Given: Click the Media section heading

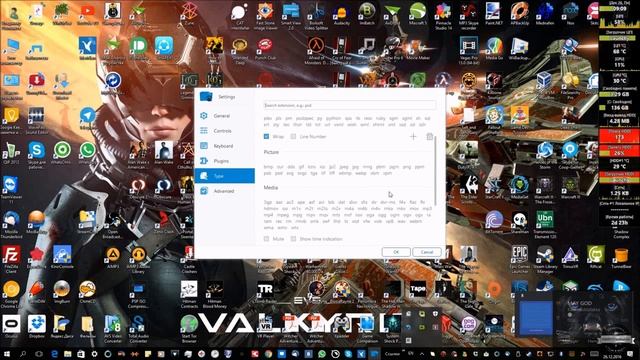Looking at the screenshot, I should tap(271, 188).
